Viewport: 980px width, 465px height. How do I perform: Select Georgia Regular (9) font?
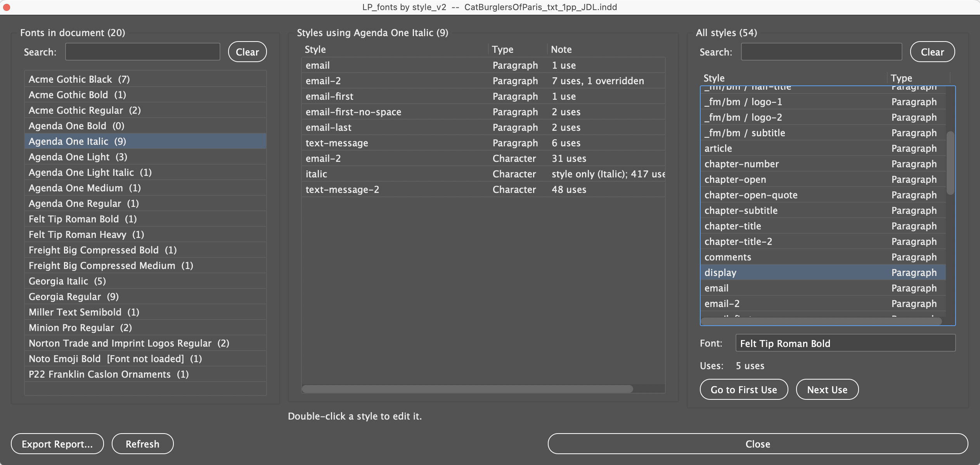(x=145, y=297)
